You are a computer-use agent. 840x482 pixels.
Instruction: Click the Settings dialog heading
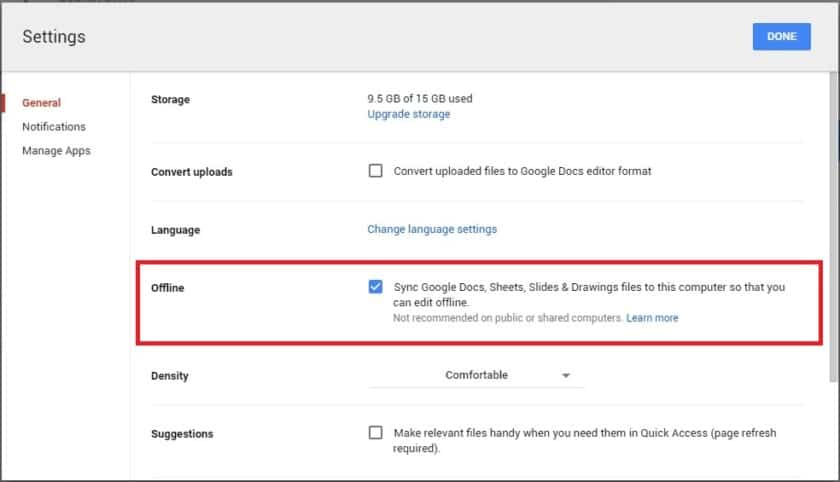54,37
